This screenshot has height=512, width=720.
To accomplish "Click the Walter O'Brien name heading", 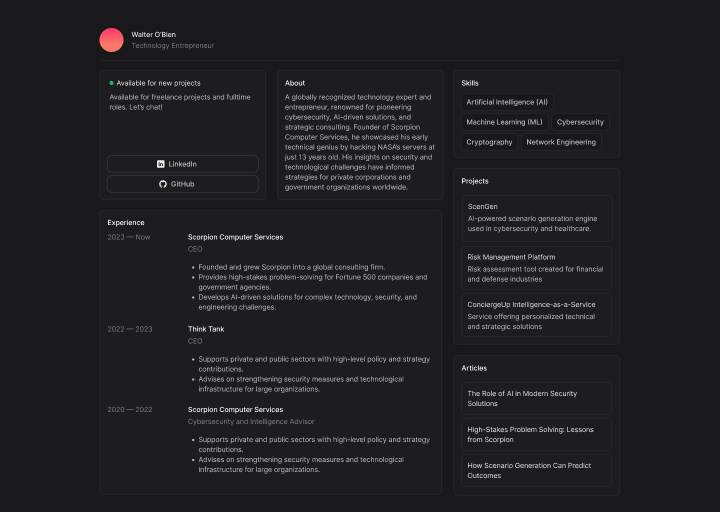I will tap(154, 34).
